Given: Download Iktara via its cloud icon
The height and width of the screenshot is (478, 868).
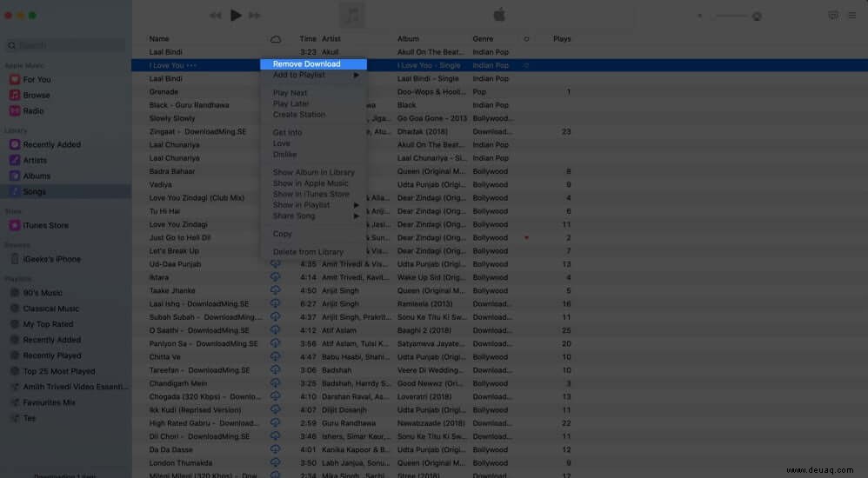Looking at the screenshot, I should [275, 277].
